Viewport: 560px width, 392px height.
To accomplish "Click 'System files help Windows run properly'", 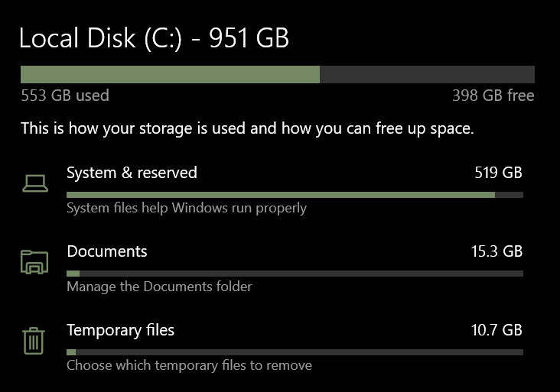I will (x=186, y=208).
